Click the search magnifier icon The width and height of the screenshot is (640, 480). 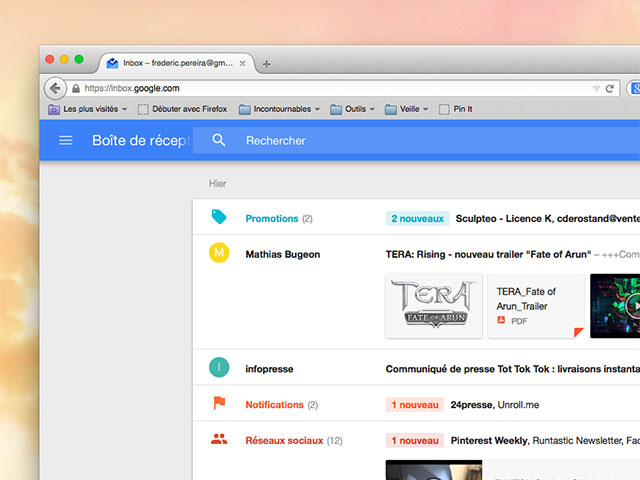tap(219, 140)
